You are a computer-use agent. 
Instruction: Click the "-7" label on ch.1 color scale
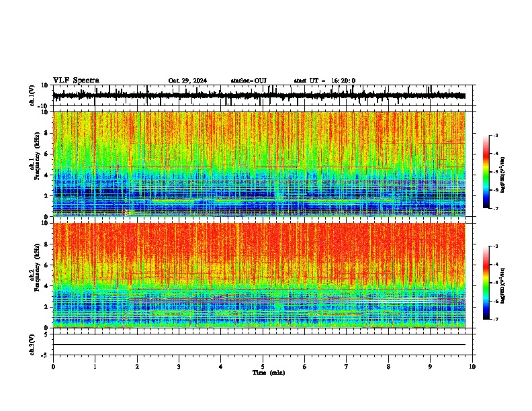(496, 208)
